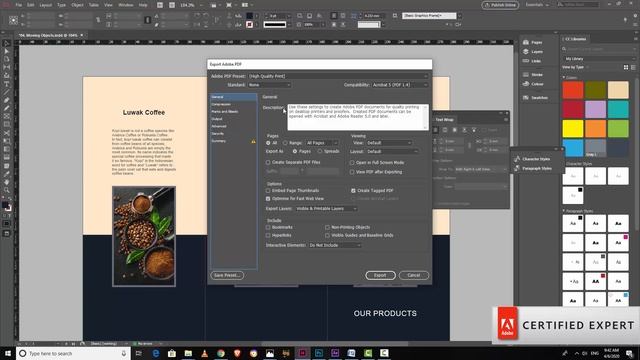Image resolution: width=640 pixels, height=360 pixels.
Task: Select the All pages radio button
Action: click(268, 143)
